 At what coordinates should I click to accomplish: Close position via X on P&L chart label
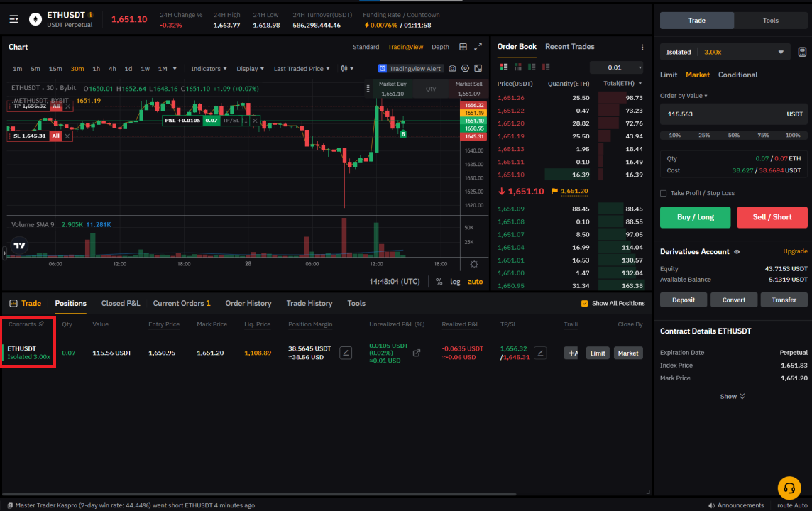tap(255, 121)
